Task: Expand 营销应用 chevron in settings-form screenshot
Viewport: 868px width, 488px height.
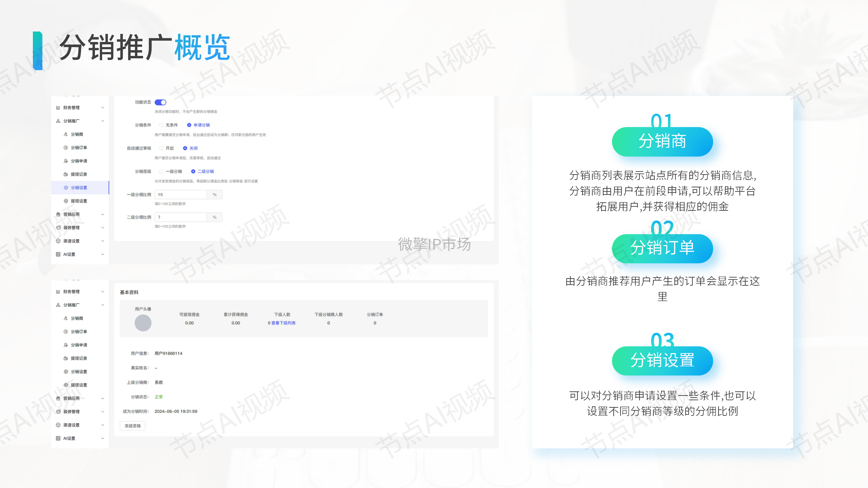Action: point(103,215)
